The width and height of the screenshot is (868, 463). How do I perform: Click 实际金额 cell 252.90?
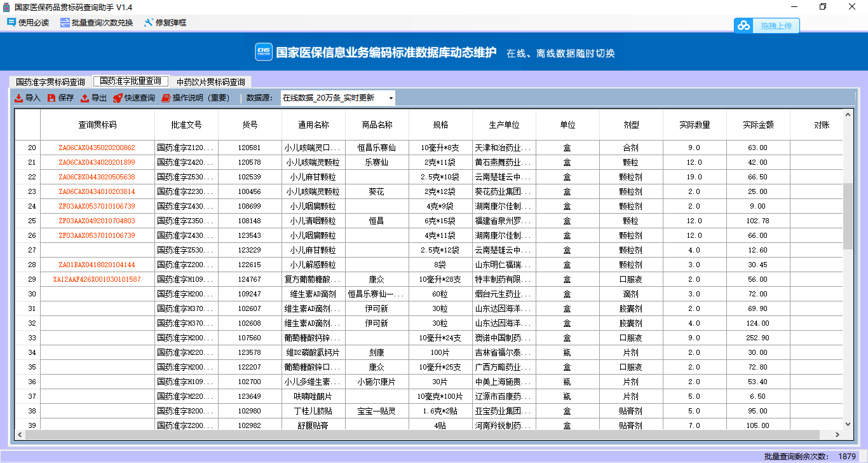[758, 338]
